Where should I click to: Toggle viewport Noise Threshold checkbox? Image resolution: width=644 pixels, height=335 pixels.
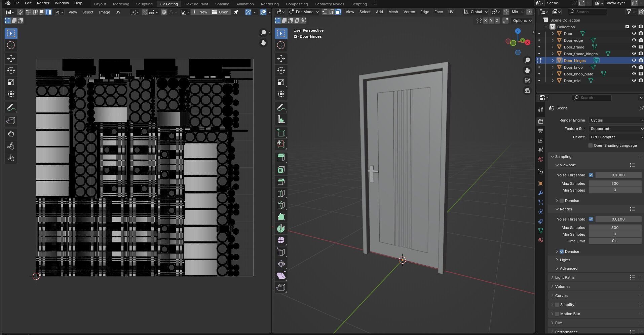[591, 175]
